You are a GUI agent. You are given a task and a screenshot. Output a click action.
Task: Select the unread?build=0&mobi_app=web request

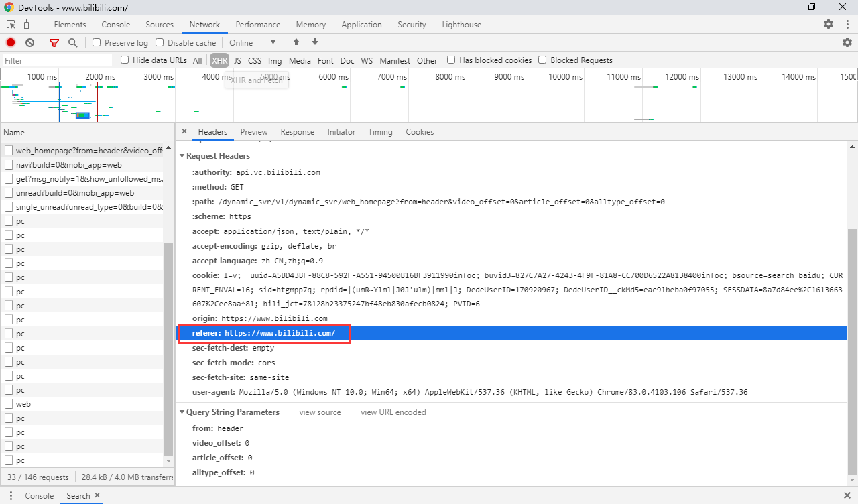tap(82, 193)
